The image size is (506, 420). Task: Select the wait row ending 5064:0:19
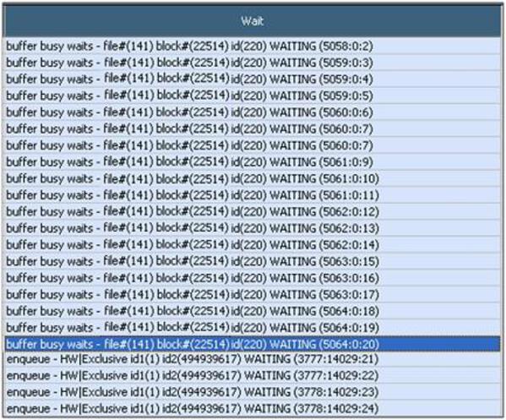[x=252, y=328]
